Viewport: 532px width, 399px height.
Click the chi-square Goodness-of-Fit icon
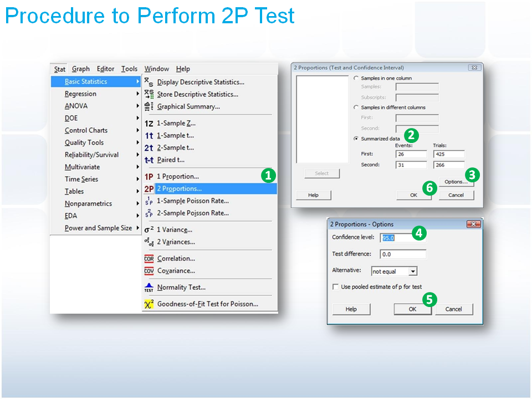[x=149, y=304]
